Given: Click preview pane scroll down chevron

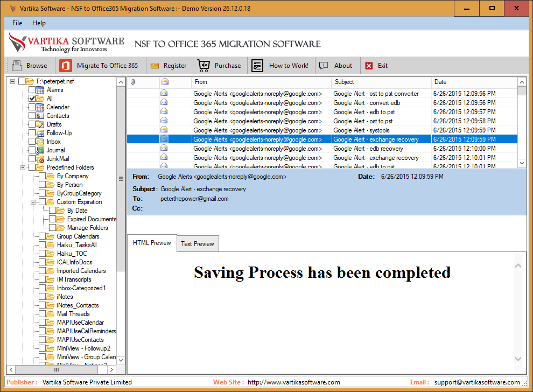Looking at the screenshot, I should (518, 359).
